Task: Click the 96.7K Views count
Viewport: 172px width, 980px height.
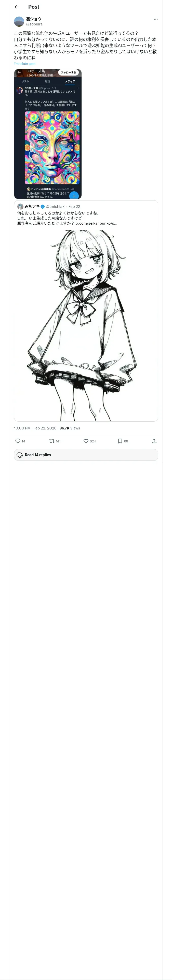Action: (x=70, y=428)
